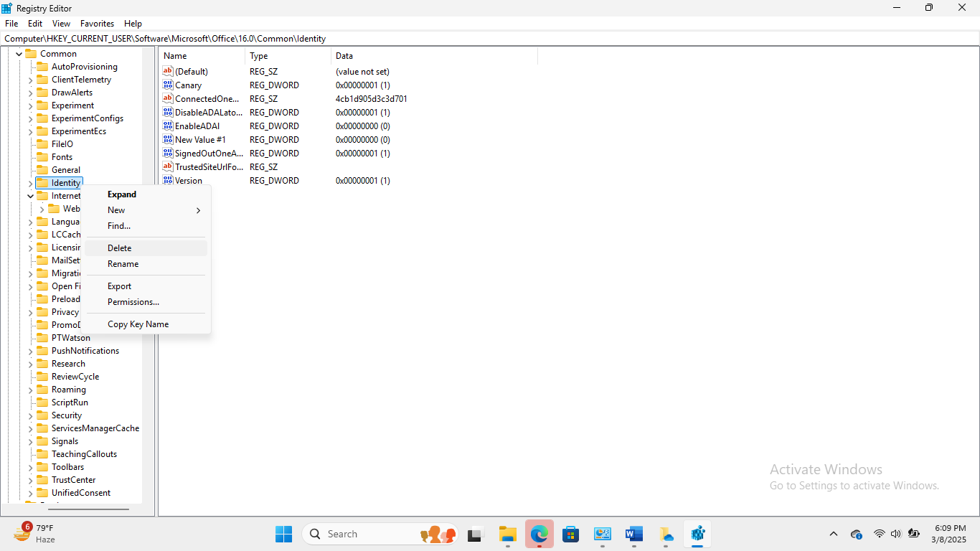The height and width of the screenshot is (551, 980).
Task: Expand the ClientTelemetry key
Action: point(31,80)
